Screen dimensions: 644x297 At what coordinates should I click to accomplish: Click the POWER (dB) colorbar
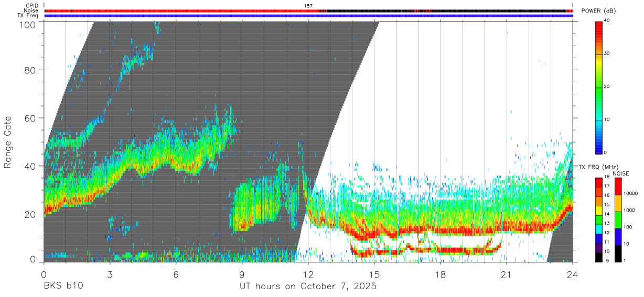coord(599,87)
